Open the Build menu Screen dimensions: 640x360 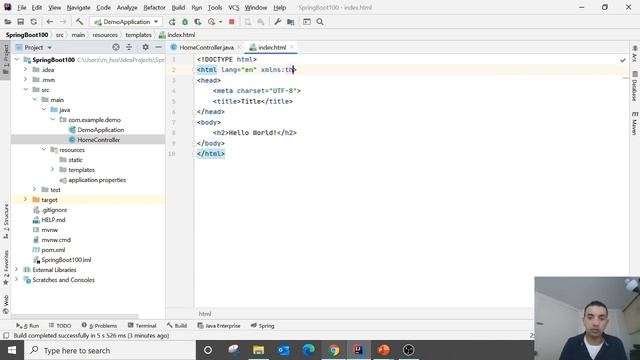click(178, 7)
